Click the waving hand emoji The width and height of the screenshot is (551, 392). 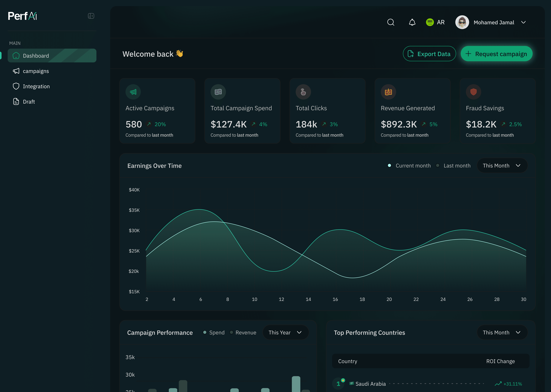[x=179, y=53]
